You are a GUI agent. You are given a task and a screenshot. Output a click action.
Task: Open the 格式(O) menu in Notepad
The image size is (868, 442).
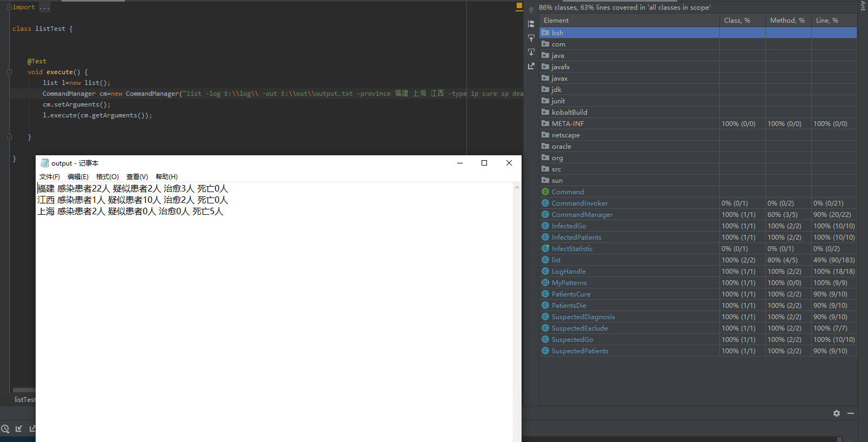pyautogui.click(x=107, y=177)
